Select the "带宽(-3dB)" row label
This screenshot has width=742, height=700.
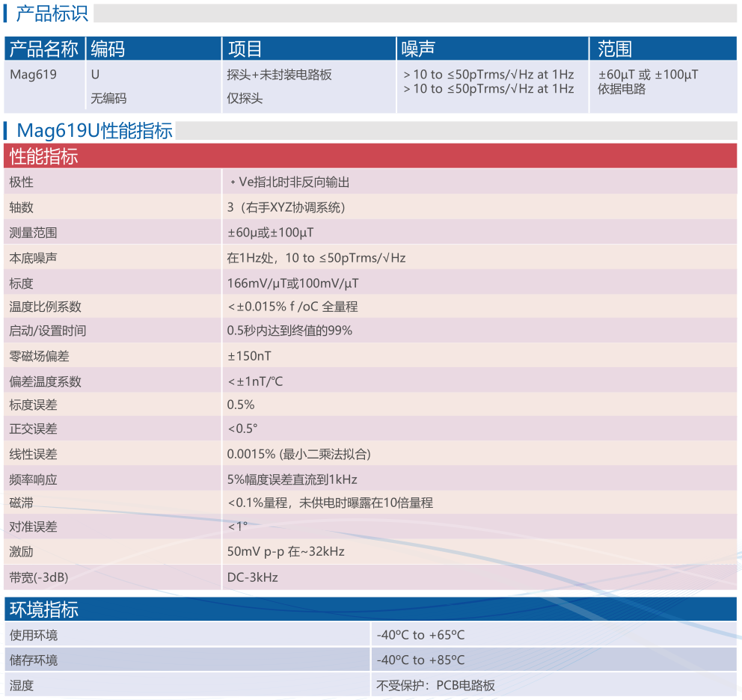pyautogui.click(x=39, y=577)
